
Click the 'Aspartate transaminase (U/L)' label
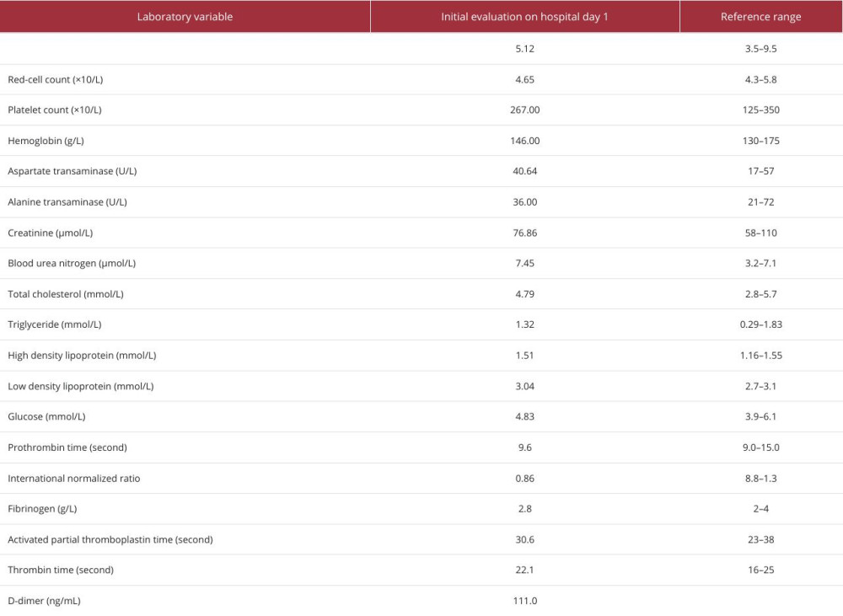72,171
